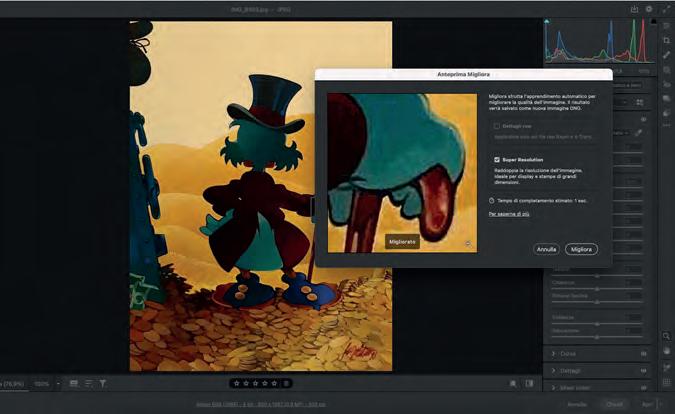Expand the Curva panel
This screenshot has width=675, height=414.
point(554,354)
